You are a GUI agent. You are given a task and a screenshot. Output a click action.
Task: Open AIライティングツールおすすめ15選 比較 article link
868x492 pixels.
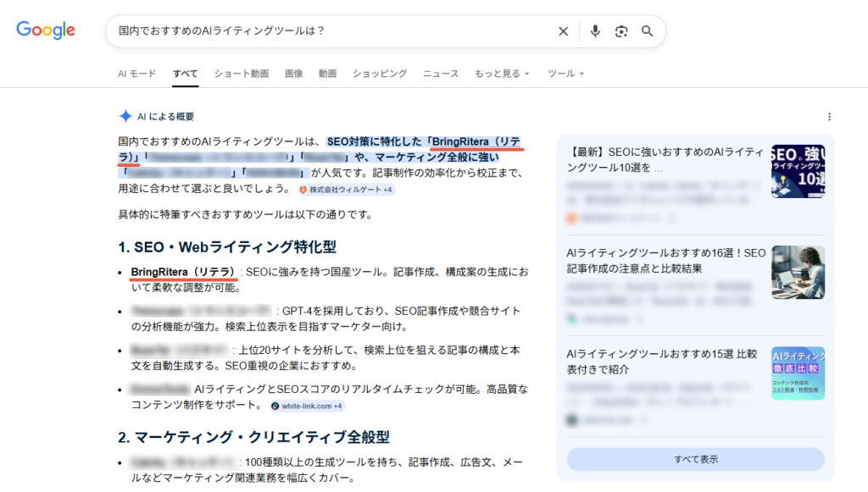click(661, 362)
